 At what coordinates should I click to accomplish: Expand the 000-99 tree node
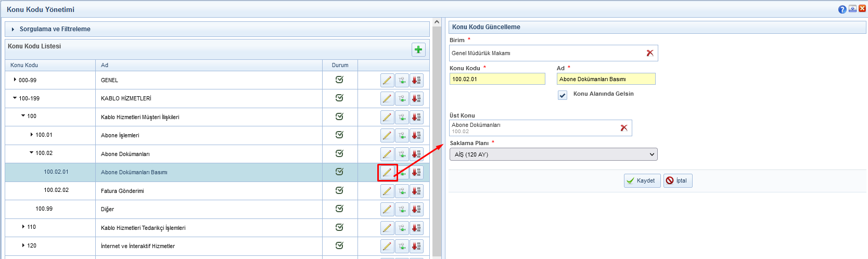coord(15,80)
